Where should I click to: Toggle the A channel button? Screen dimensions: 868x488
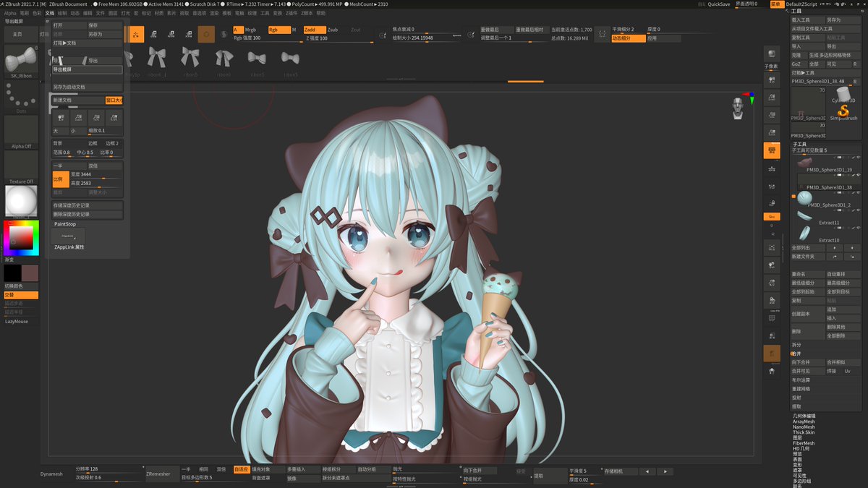(x=238, y=30)
